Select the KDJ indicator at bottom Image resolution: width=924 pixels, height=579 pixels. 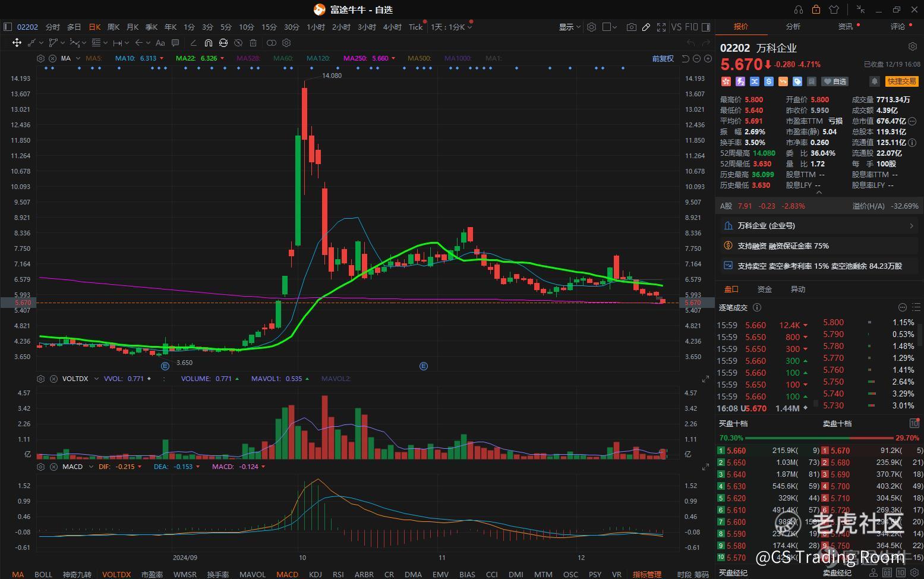click(316, 574)
